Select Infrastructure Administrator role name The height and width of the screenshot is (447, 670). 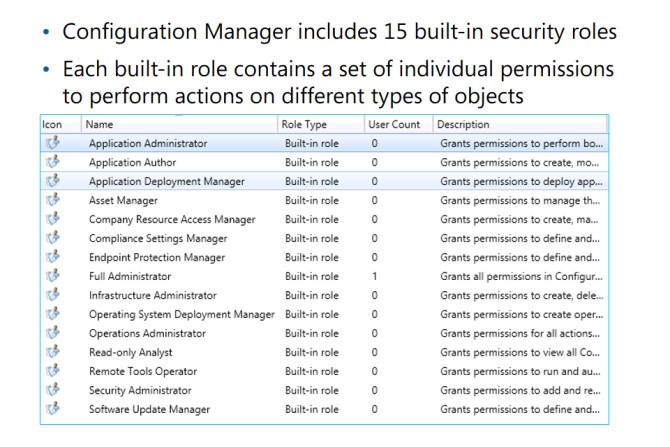click(x=153, y=295)
